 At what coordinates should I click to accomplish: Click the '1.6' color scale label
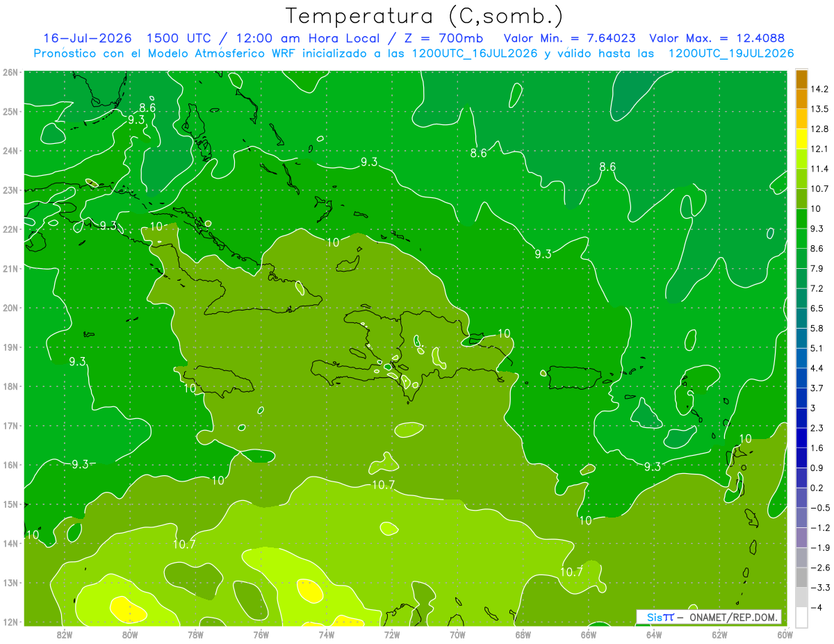(x=817, y=448)
